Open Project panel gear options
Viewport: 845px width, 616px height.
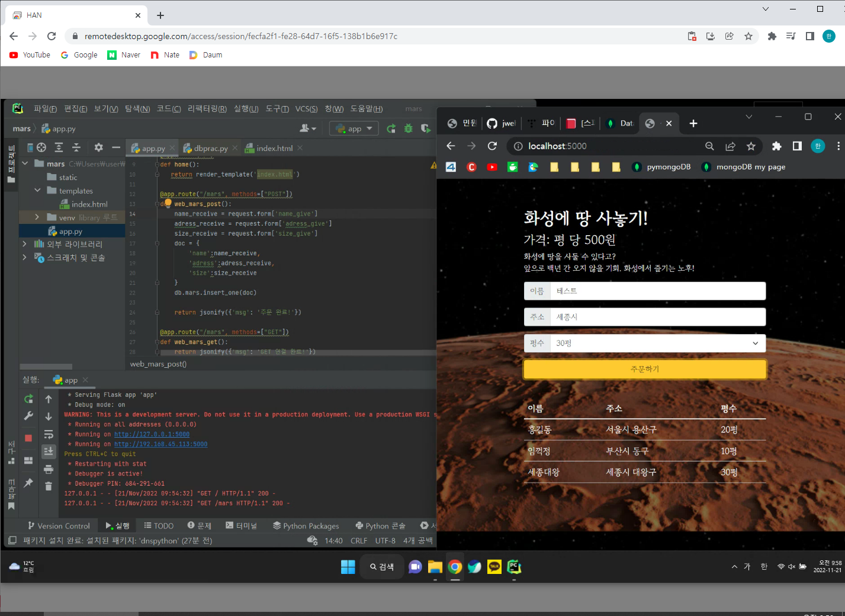99,147
